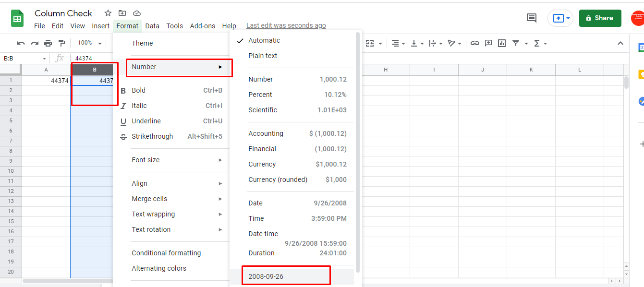
Task: Choose Percent 10.12% format
Action: [292, 95]
